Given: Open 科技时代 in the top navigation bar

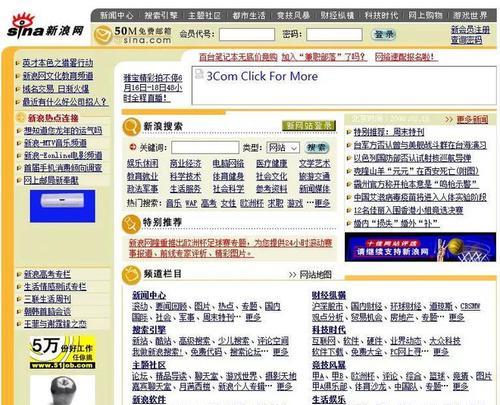Looking at the screenshot, I should [x=381, y=15].
